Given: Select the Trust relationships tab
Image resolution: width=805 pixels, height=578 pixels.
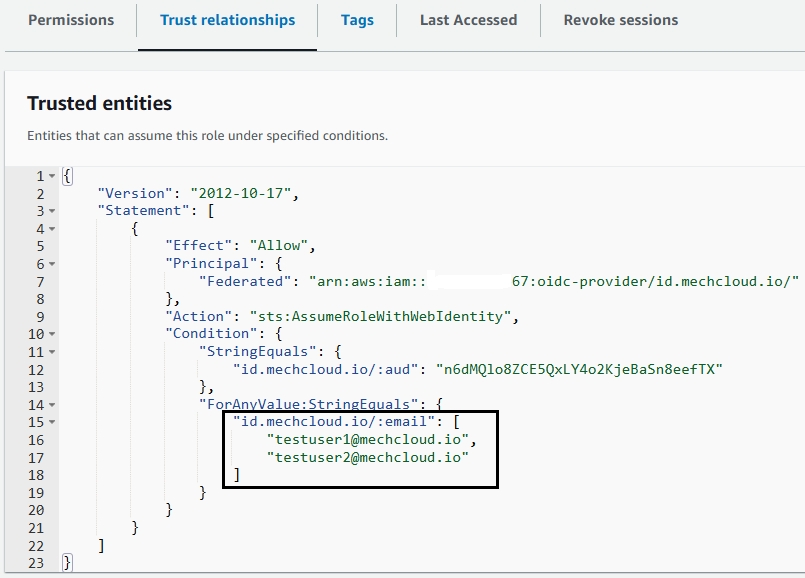Looking at the screenshot, I should (227, 20).
